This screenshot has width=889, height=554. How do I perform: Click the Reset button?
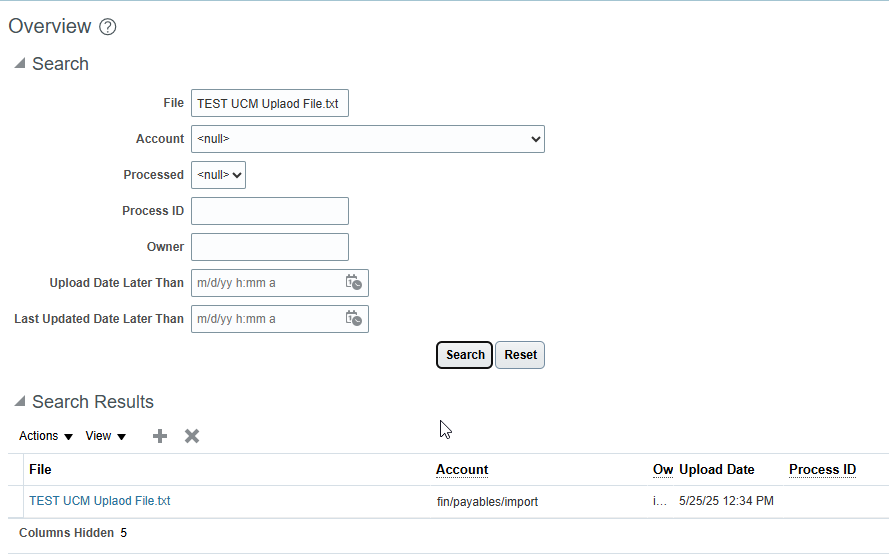pos(520,355)
